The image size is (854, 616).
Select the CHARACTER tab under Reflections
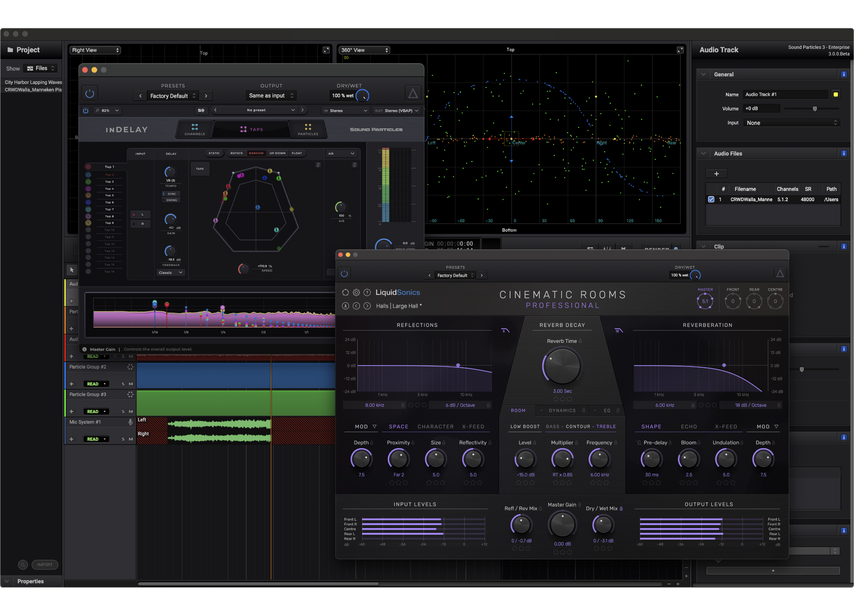pos(436,427)
